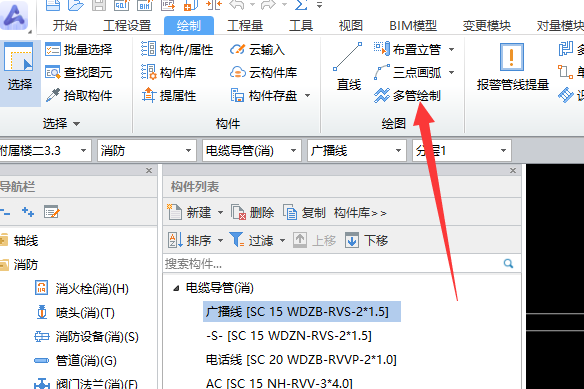584x389 pixels.
Task: Select 电话线 [SC 20 WDZB-RVVP-2*1.0] item
Action: point(301,360)
